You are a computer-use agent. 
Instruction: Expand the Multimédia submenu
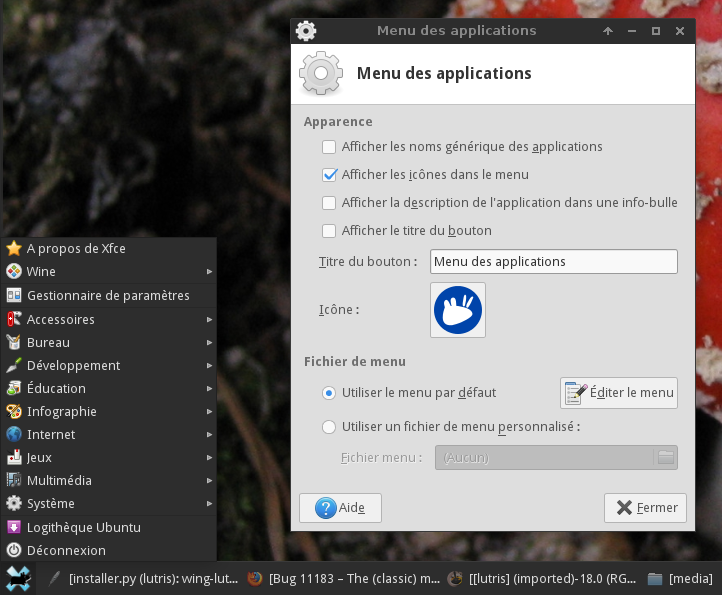click(108, 481)
